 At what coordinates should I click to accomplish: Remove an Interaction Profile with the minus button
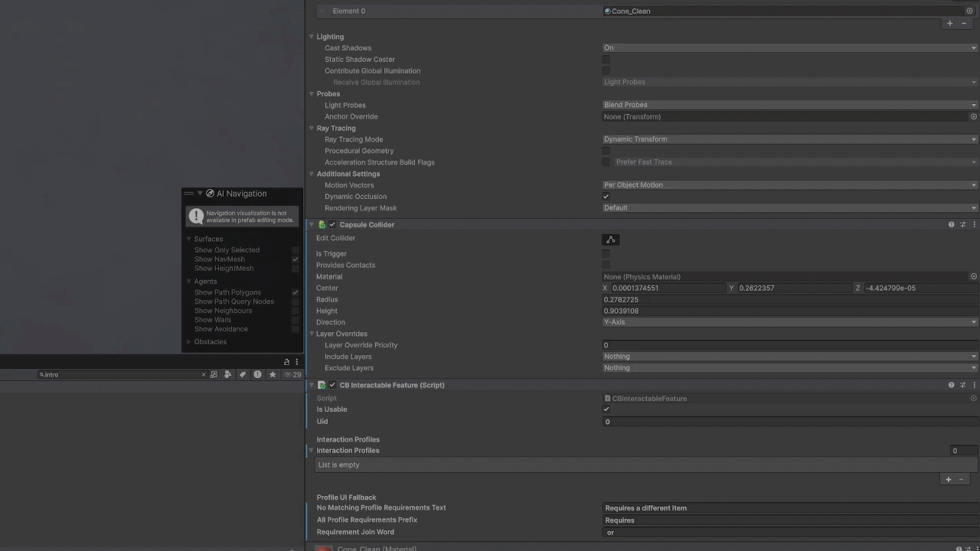click(962, 480)
